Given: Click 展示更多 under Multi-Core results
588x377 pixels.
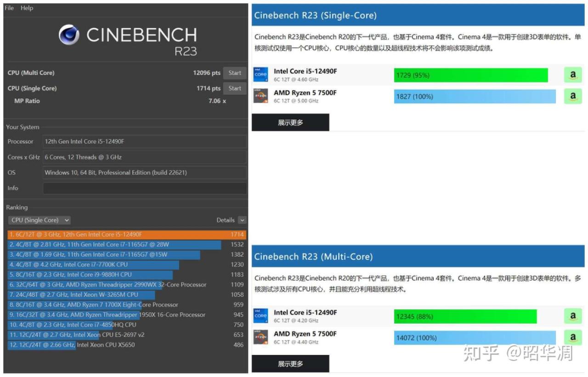Looking at the screenshot, I should 290,364.
